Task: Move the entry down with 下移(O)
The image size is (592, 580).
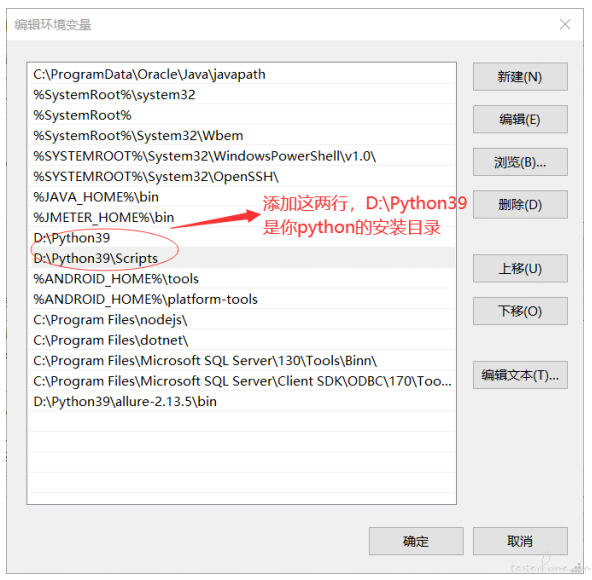Action: tap(520, 311)
